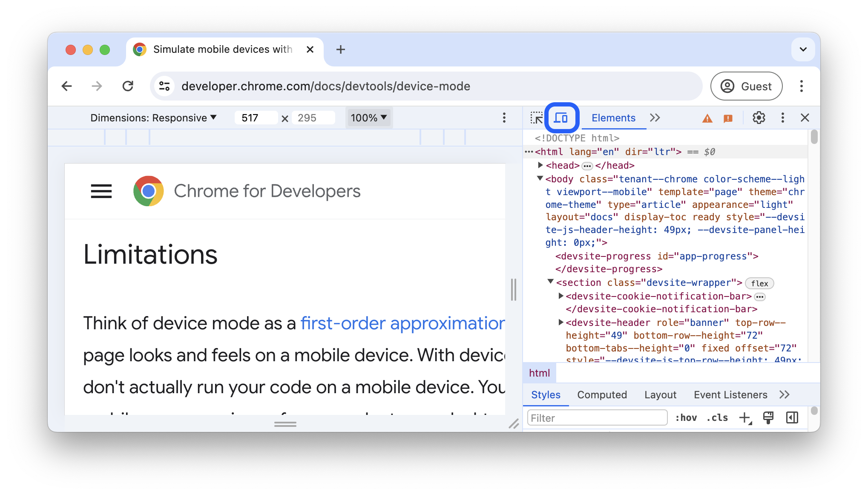Toggle device mode toolbar icon
This screenshot has height=495, width=868.
(x=560, y=117)
